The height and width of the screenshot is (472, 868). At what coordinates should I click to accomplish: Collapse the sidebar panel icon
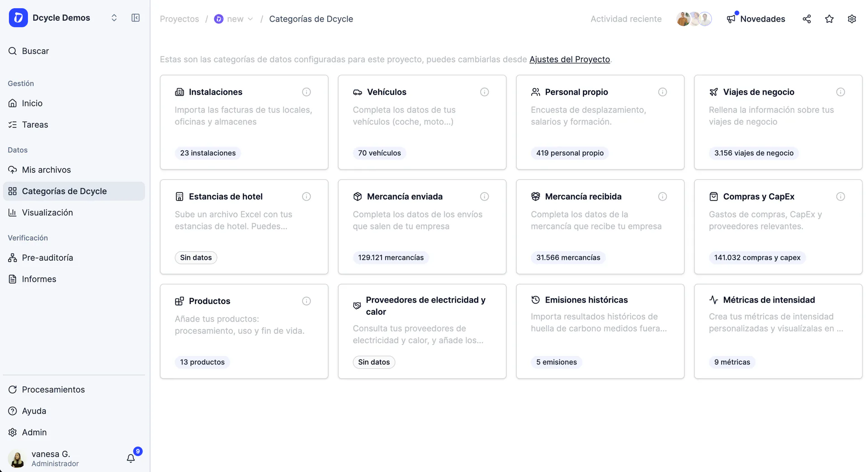[136, 18]
